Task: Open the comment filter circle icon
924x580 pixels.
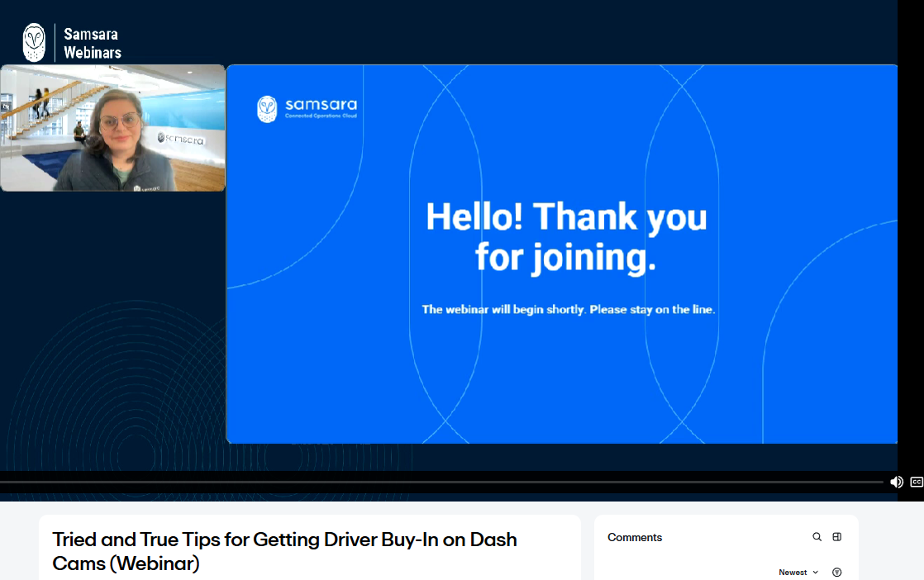Action: click(x=836, y=573)
